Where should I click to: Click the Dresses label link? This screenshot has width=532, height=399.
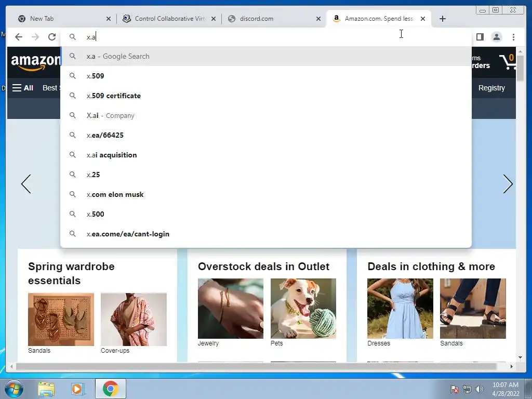[379, 343]
